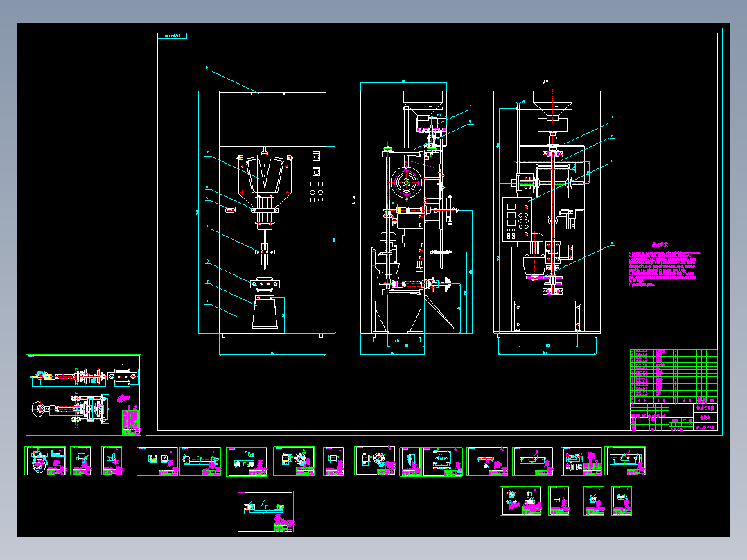Click the magenta technical requirements paragraph text
The width and height of the screenshot is (747, 560).
tap(665, 269)
